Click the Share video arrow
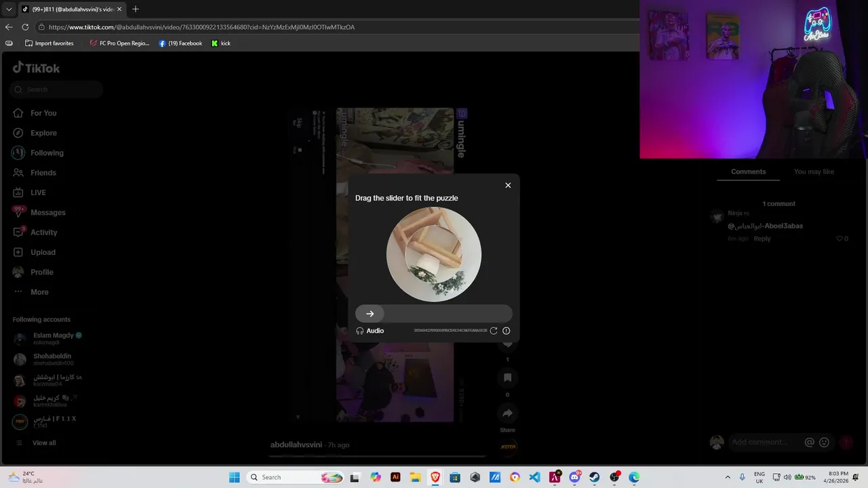The height and width of the screenshot is (488, 868). (x=507, y=413)
